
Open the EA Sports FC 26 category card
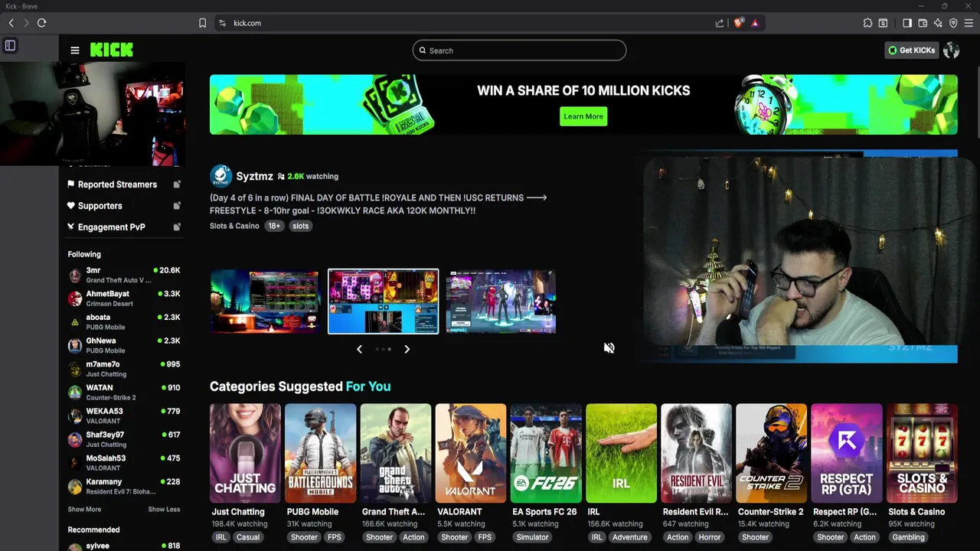[x=545, y=453]
